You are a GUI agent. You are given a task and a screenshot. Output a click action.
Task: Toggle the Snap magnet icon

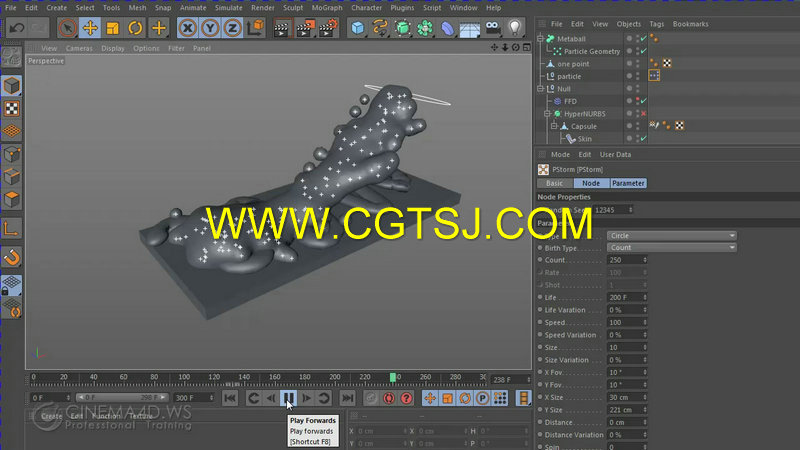pos(11,258)
